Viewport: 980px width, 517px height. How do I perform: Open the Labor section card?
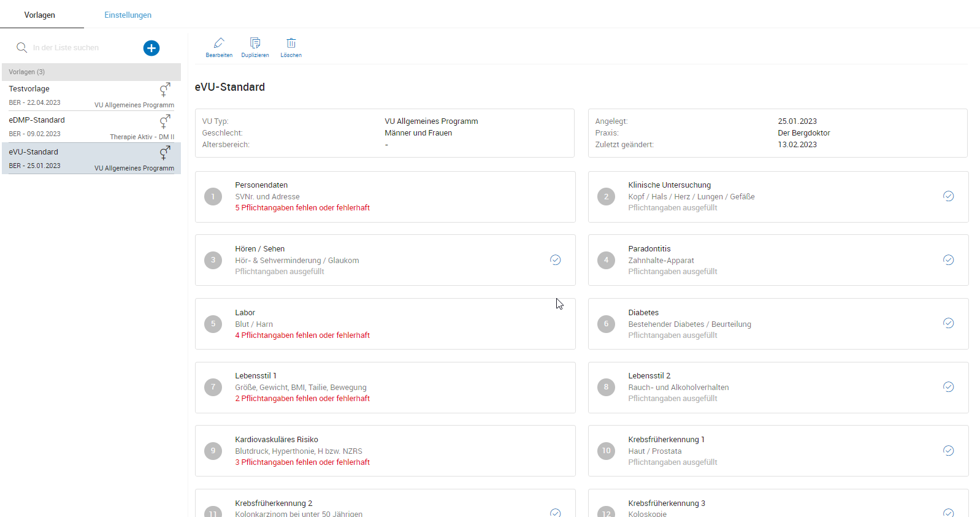[x=385, y=324]
